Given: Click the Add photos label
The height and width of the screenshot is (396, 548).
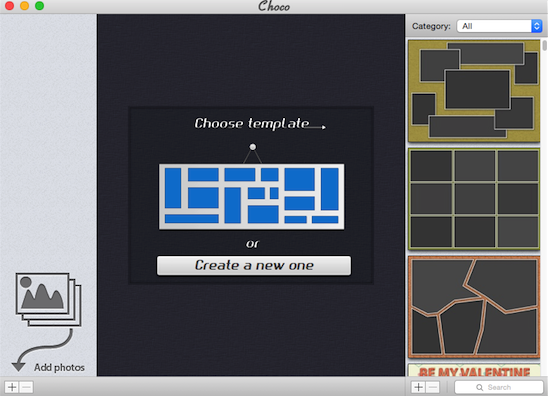Looking at the screenshot, I should click(59, 367).
